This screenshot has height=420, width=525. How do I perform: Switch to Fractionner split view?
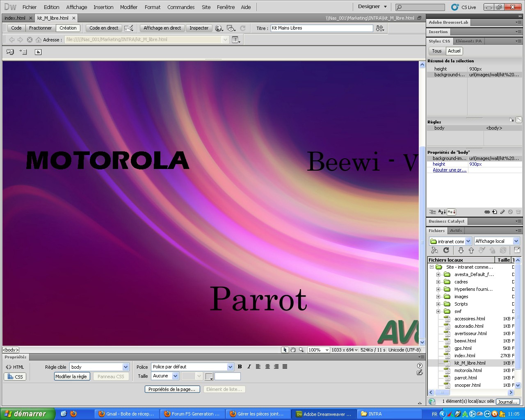pos(41,28)
